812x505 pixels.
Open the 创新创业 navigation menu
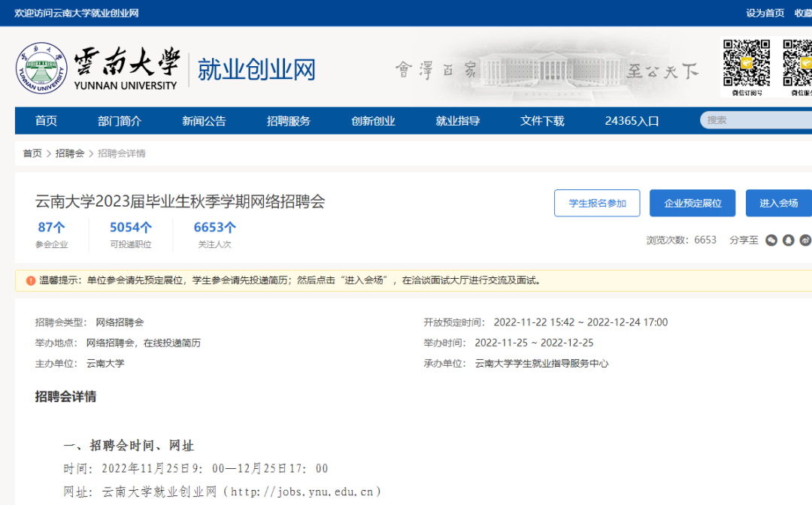click(x=373, y=120)
